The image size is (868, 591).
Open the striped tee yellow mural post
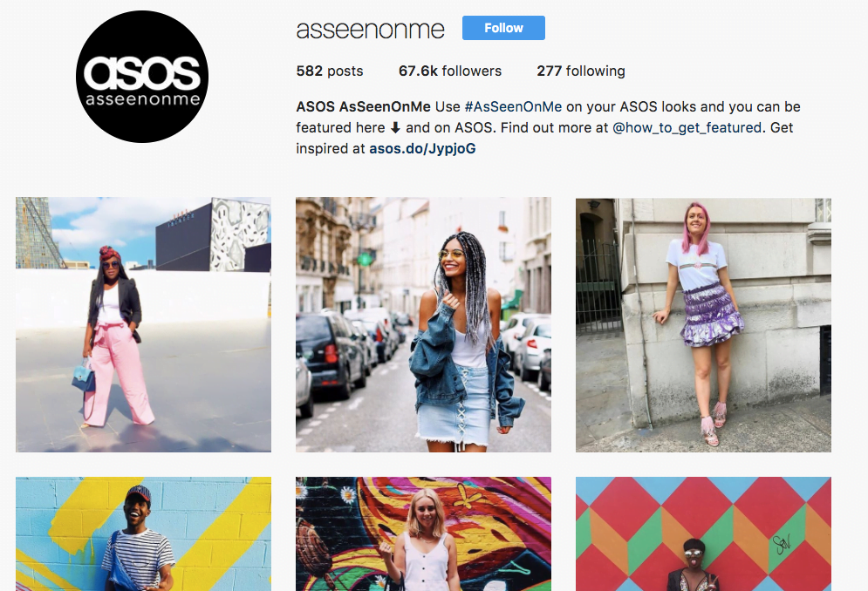tap(143, 534)
